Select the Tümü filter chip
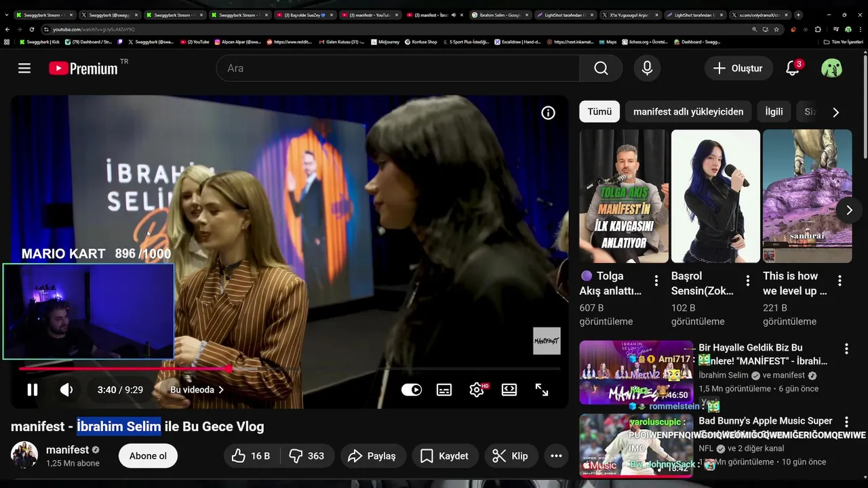Screen dimensions: 868x488 599,112
